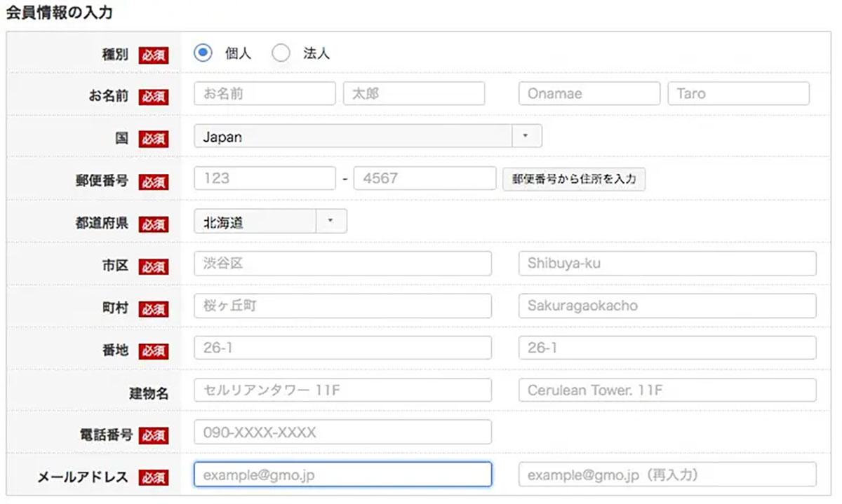Click 郵便番号から住所を入力 button
The height and width of the screenshot is (504, 842).
[574, 179]
